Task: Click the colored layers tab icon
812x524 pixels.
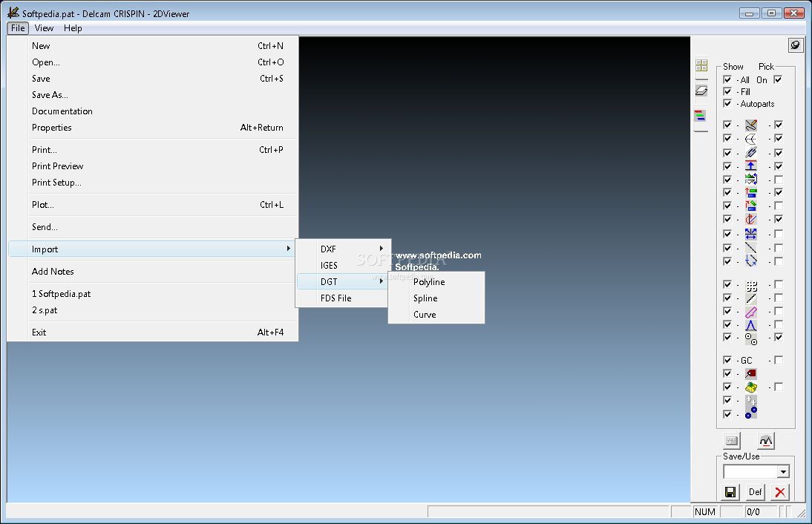Action: point(700,116)
